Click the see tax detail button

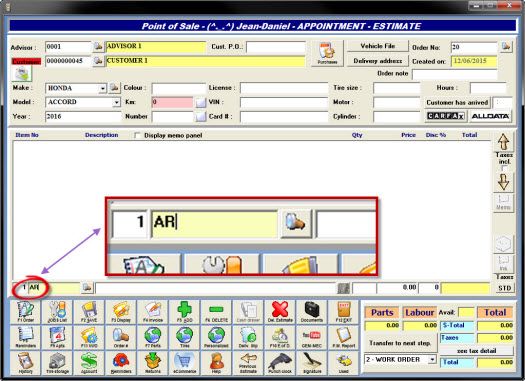coord(476,351)
